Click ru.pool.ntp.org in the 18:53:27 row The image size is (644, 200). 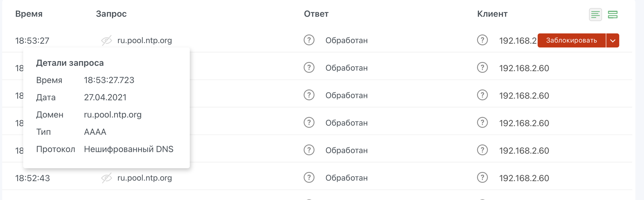(x=145, y=41)
